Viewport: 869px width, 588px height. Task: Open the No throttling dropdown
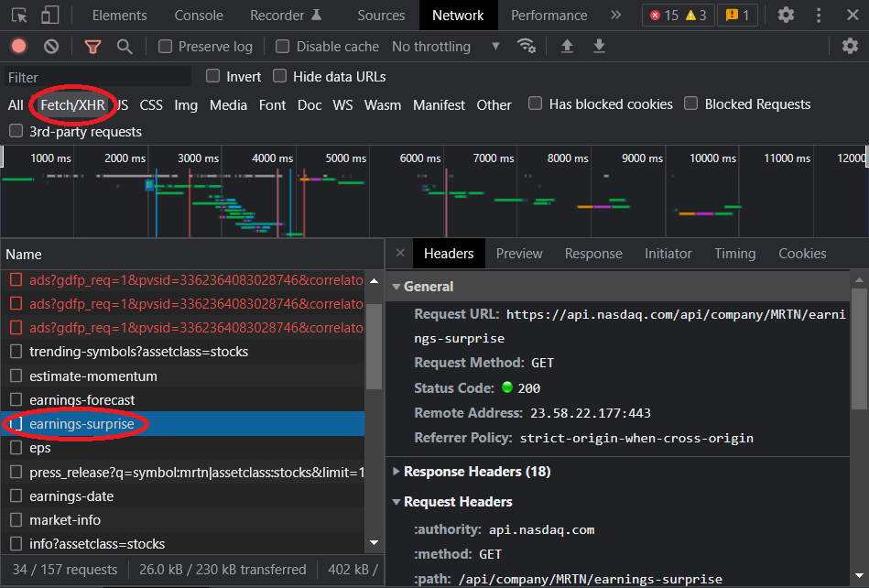tap(446, 47)
